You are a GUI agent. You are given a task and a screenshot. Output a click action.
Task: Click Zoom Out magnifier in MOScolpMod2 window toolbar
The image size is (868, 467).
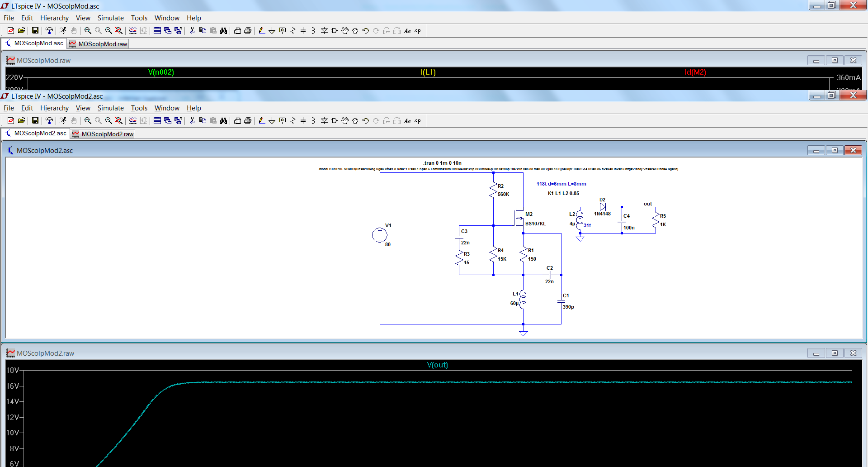point(108,121)
